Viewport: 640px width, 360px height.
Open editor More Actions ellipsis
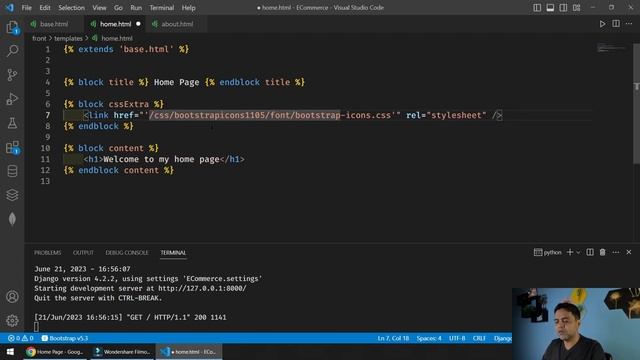(x=629, y=24)
